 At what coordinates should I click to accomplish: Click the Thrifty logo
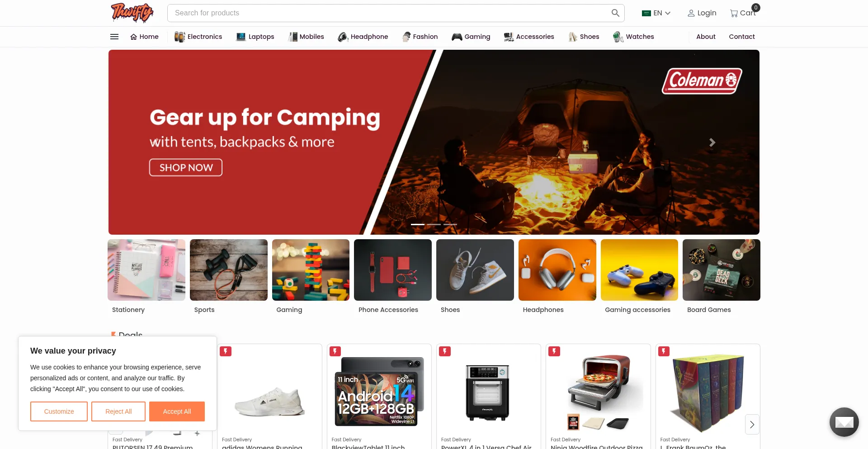pyautogui.click(x=132, y=13)
